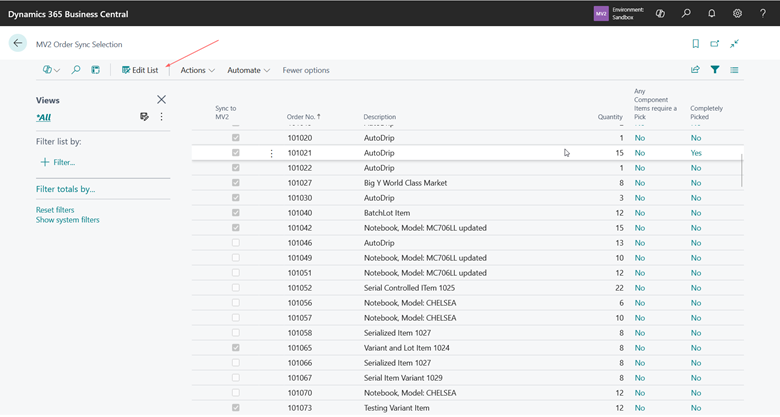Screen dimensions: 780x417
Task: Click Big Y World Class Market description
Action: tap(405, 183)
